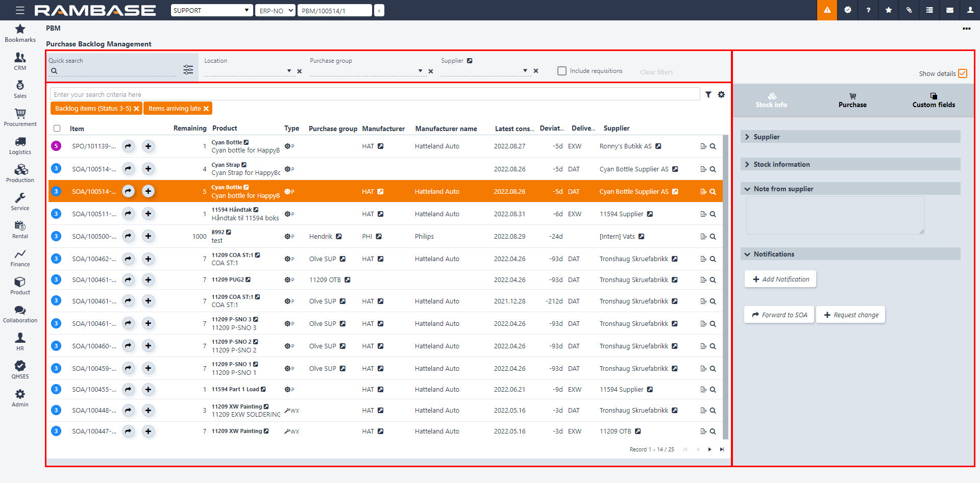
Task: Click the Add Notification button
Action: pos(780,279)
